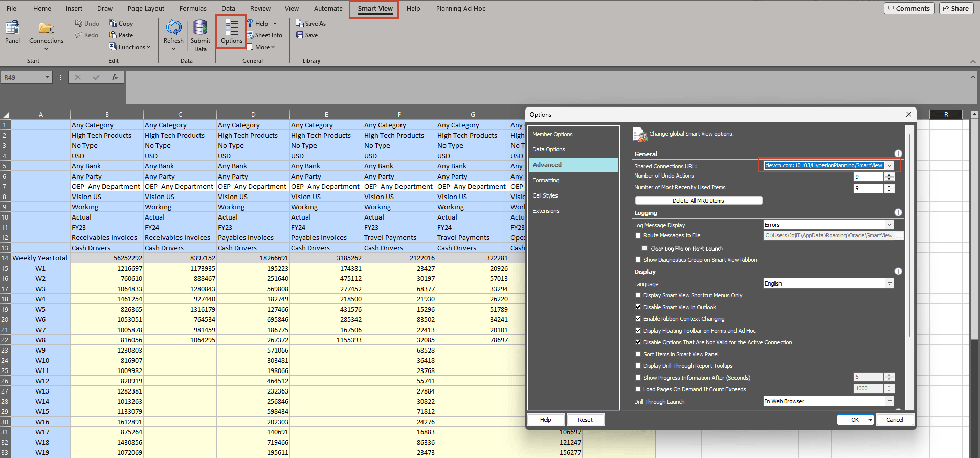This screenshot has width=980, height=458.
Task: Switch to the Planning Ad Hoc tab
Action: coord(460,9)
